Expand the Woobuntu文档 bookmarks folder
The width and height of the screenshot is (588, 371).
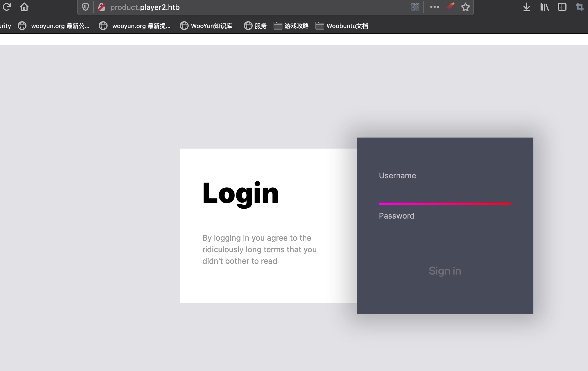click(x=342, y=26)
